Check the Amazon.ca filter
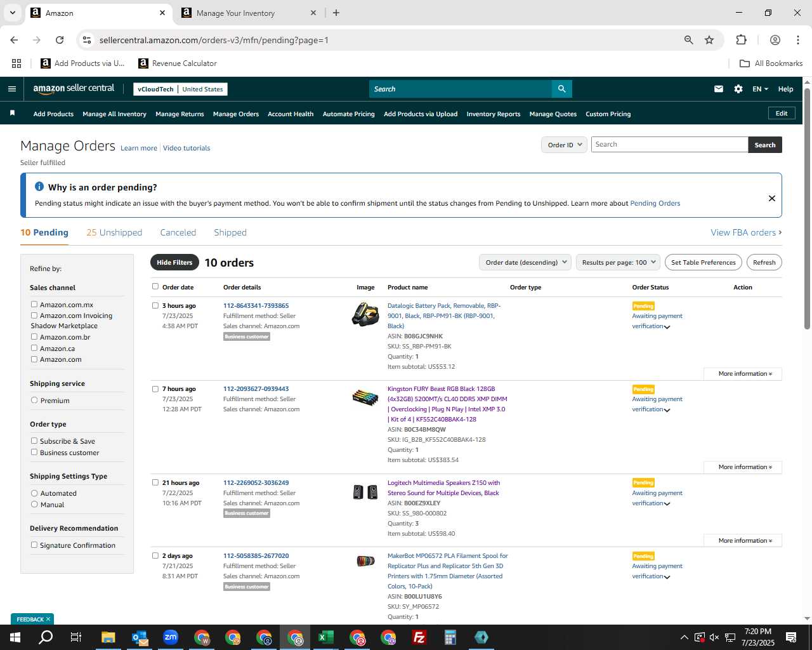 34,348
